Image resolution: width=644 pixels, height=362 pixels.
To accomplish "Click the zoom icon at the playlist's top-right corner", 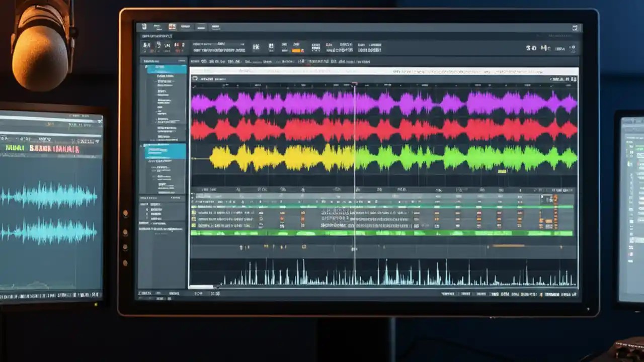I will [574, 79].
